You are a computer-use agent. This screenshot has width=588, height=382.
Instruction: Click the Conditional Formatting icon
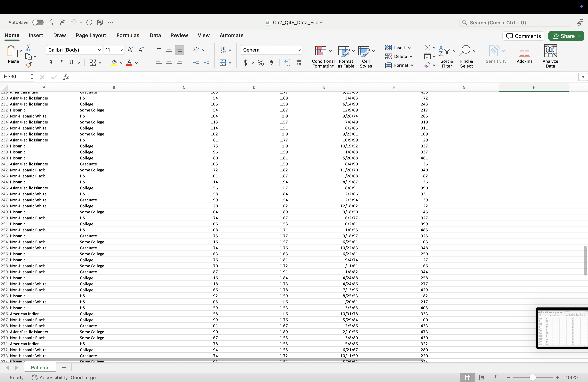(x=321, y=51)
